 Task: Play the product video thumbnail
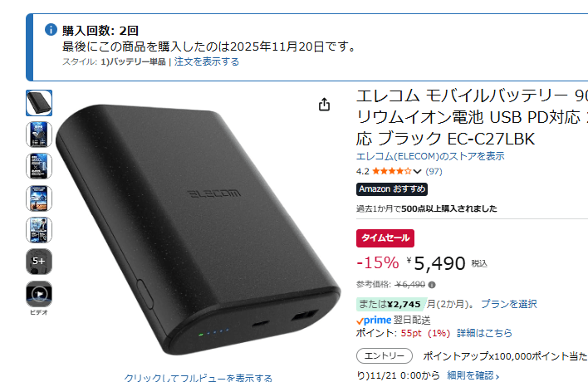[39, 293]
